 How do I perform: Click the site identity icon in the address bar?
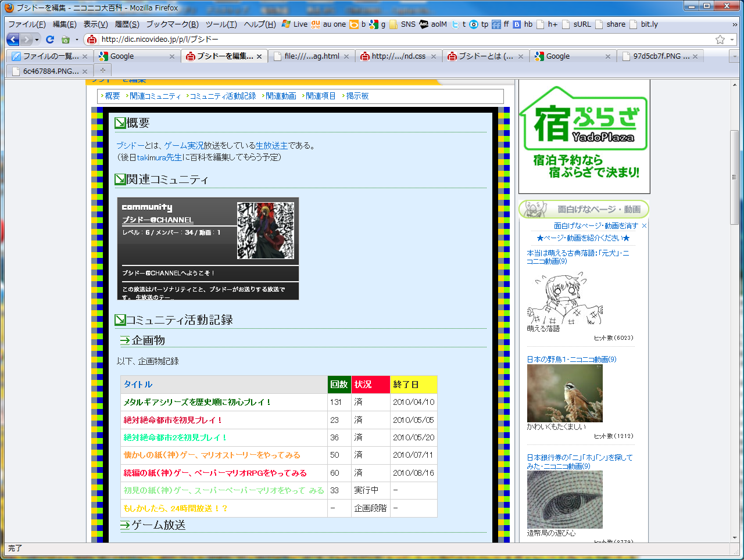click(x=92, y=40)
